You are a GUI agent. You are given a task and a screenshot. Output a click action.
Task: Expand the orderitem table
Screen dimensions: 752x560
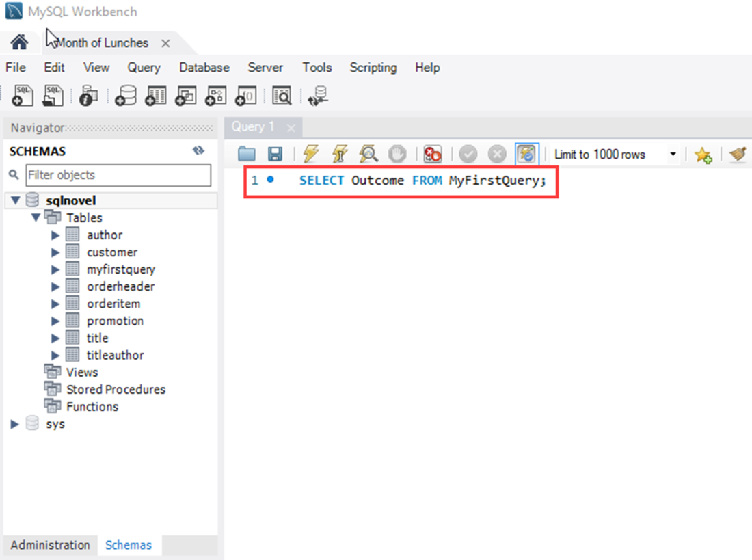(x=55, y=304)
